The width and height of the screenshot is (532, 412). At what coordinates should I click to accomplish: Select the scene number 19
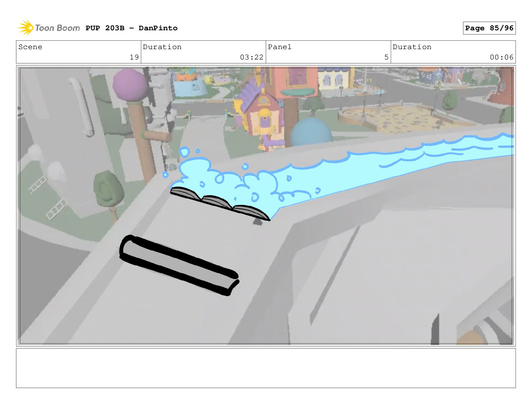tap(134, 57)
